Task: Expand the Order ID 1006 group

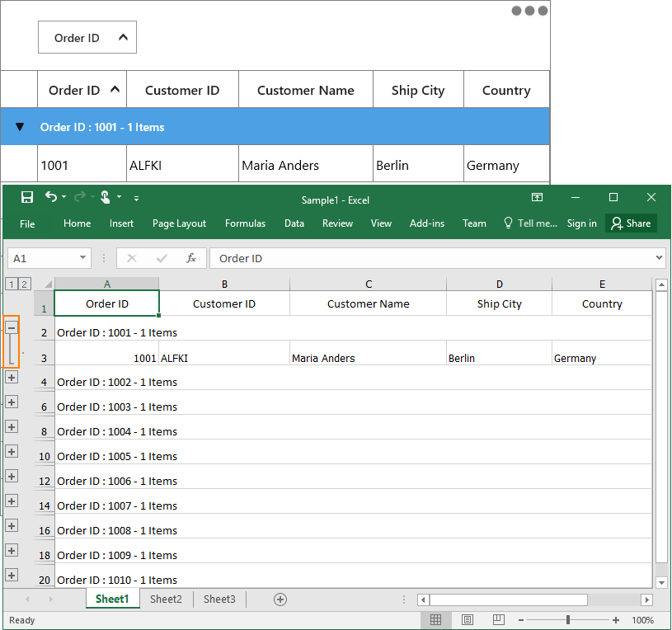Action: 12,476
